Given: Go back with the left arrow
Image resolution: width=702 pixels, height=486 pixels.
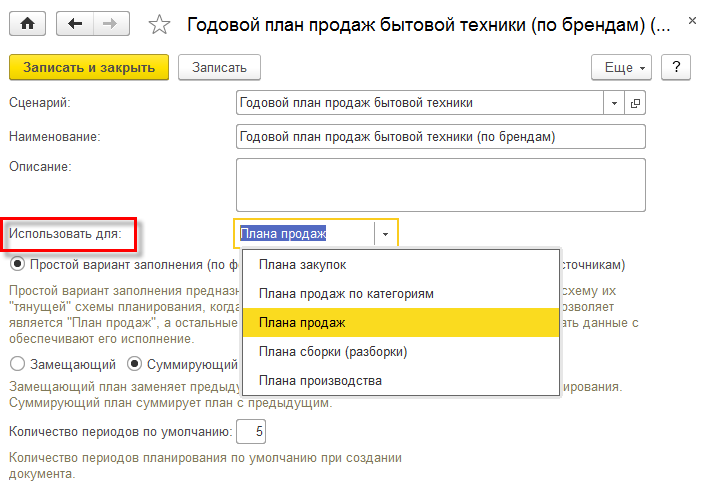Looking at the screenshot, I should 74,23.
